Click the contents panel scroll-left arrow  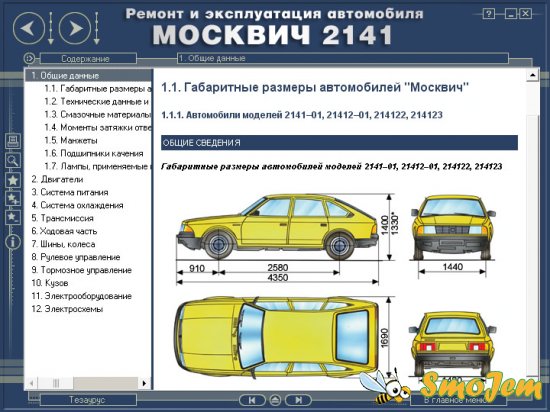point(31,383)
